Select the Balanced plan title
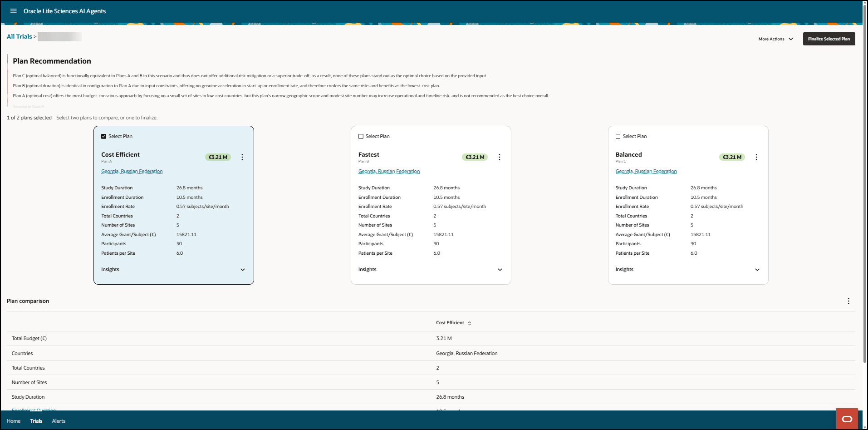The width and height of the screenshot is (868, 430). [x=629, y=154]
